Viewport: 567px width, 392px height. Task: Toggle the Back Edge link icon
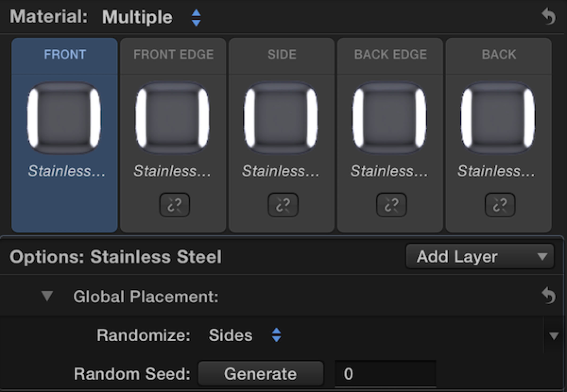[x=391, y=205]
